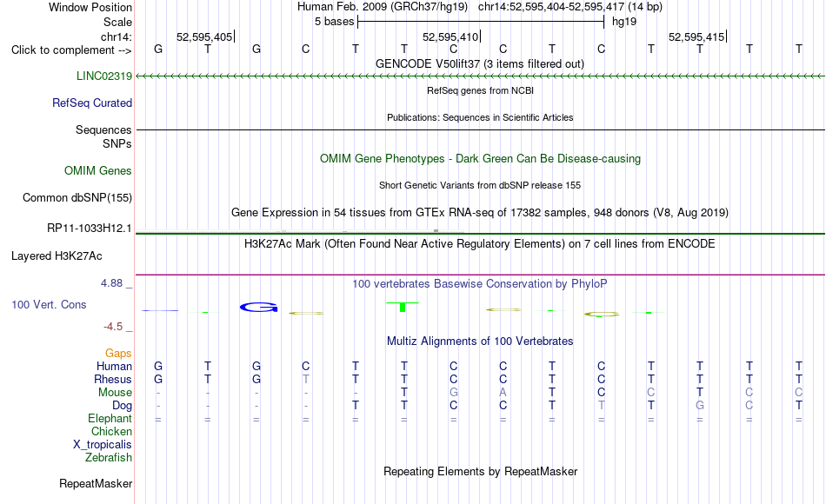The height and width of the screenshot is (504, 826).
Task: Click Short Genetic Variants from dbSNP title
Action: (x=480, y=185)
